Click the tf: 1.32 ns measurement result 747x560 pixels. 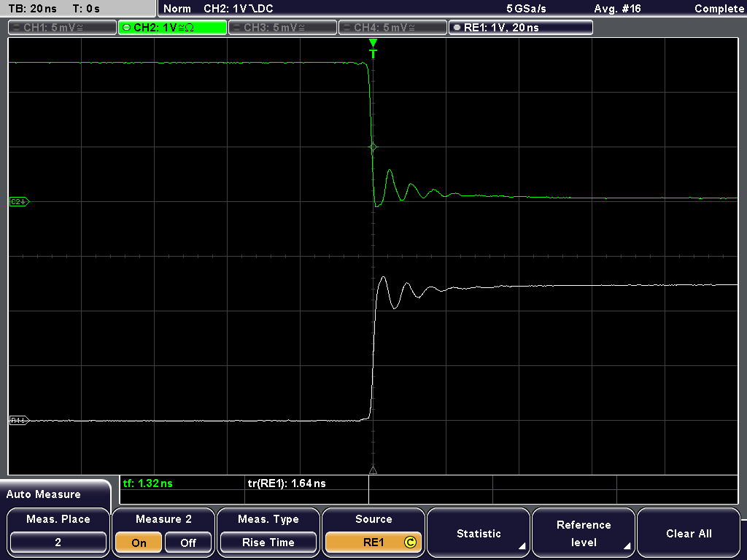click(x=147, y=483)
